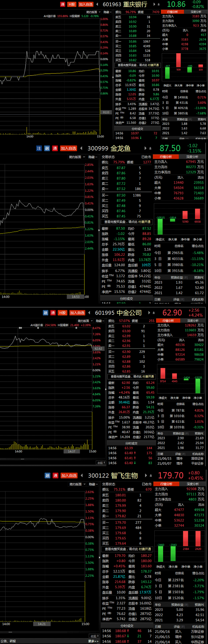Hide side panel via 隐藏 in 重庆银行 chart
Viewport: 208px width, 644px height.
tap(108, 12)
